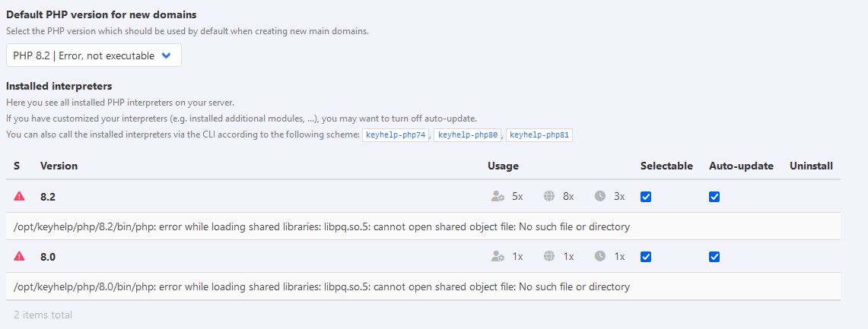The image size is (868, 329).
Task: Click the Usage column header
Action: (x=503, y=166)
